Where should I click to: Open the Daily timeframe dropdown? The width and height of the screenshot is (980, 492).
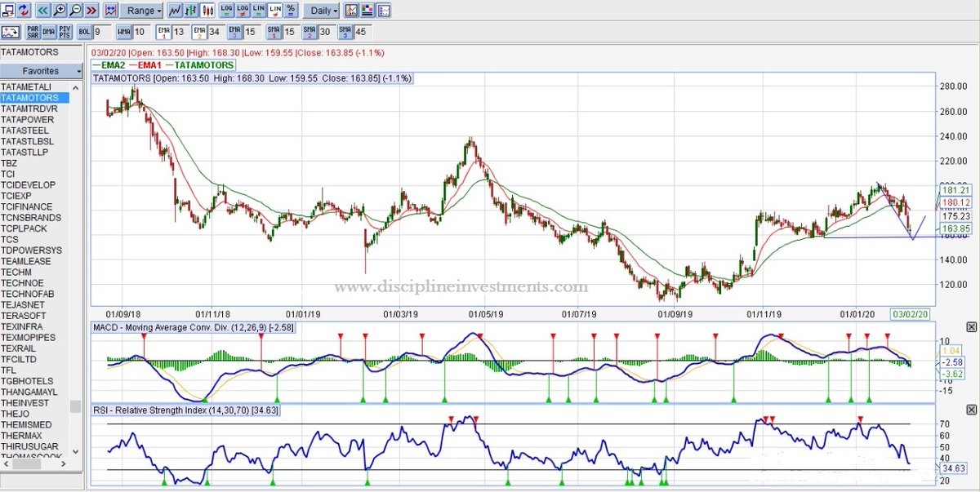pyautogui.click(x=322, y=11)
